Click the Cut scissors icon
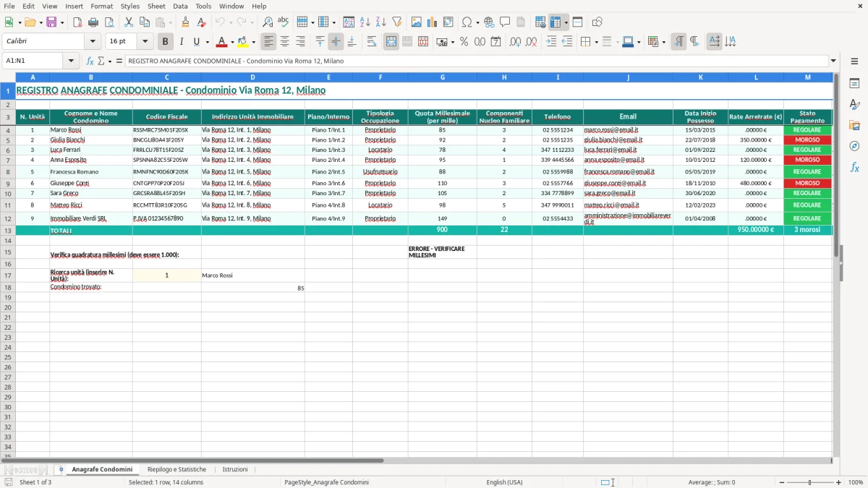This screenshot has width=868, height=488. (129, 22)
